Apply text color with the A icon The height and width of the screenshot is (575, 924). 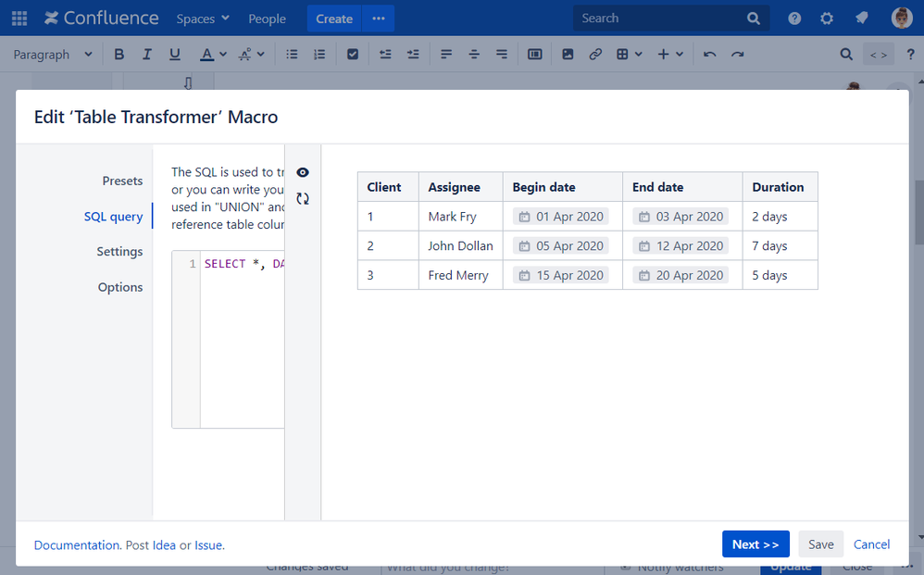[206, 55]
